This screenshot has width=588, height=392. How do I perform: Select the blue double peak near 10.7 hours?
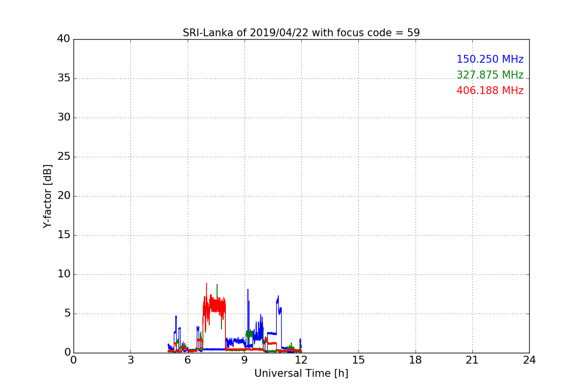coord(279,306)
